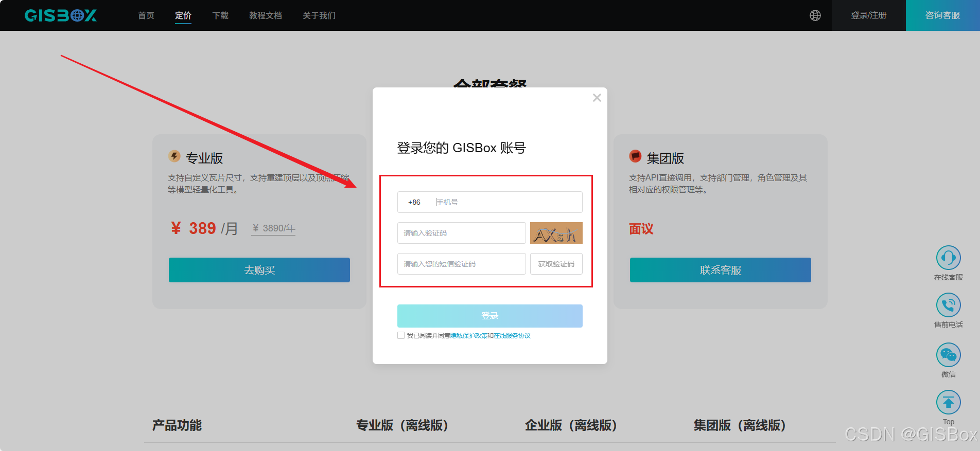Click the Top arrow icon

pyautogui.click(x=949, y=402)
